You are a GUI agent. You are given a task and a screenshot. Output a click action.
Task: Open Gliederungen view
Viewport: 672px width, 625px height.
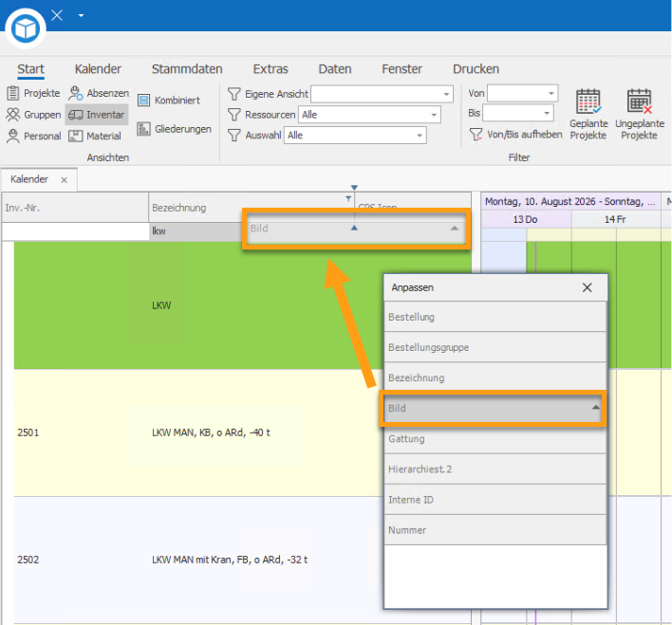(174, 129)
